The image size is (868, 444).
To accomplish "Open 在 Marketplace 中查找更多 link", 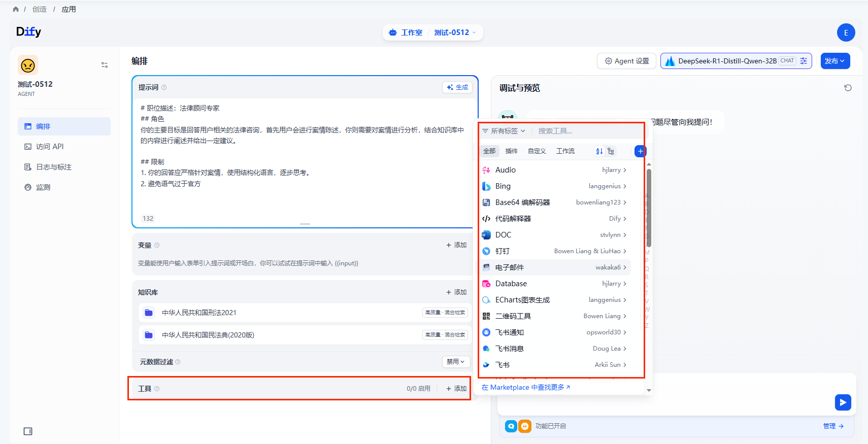I will [526, 387].
